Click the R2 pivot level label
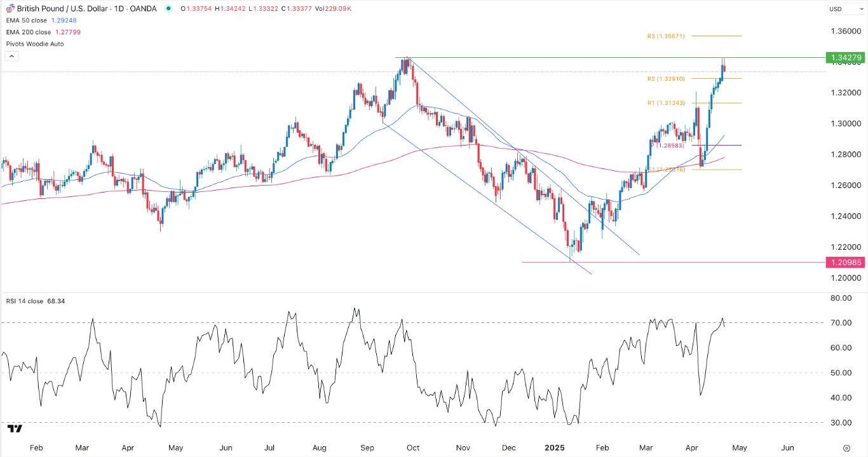Screen dimensions: 868x457 point(665,79)
